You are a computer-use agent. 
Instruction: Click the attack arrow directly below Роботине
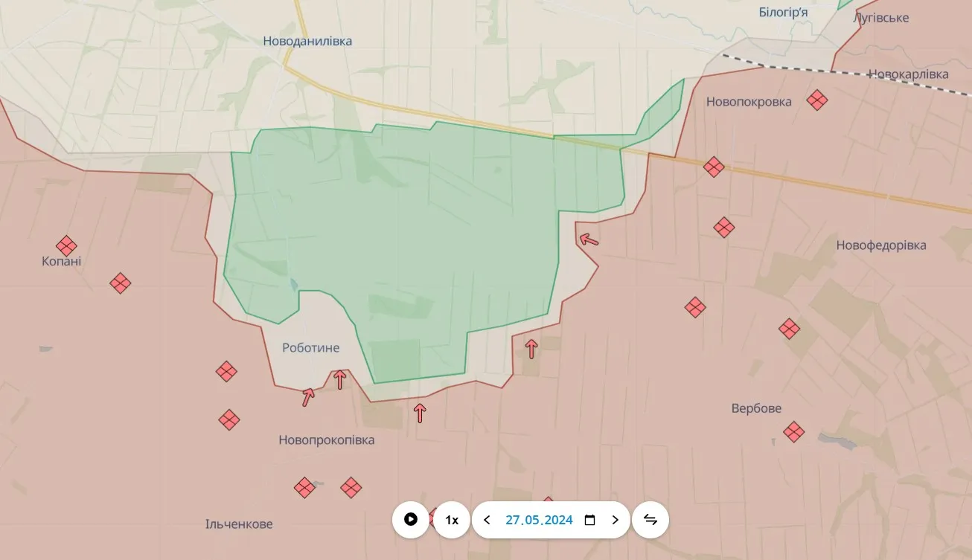click(x=339, y=379)
